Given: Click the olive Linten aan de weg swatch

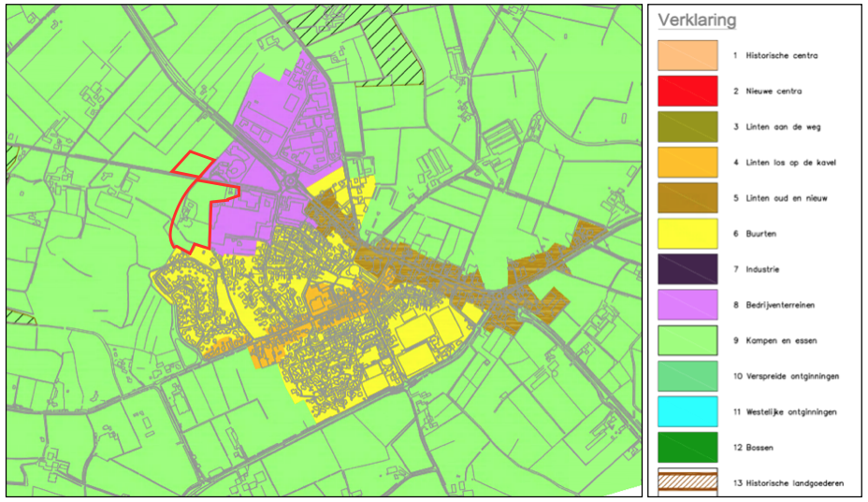Looking at the screenshot, I should [x=687, y=127].
